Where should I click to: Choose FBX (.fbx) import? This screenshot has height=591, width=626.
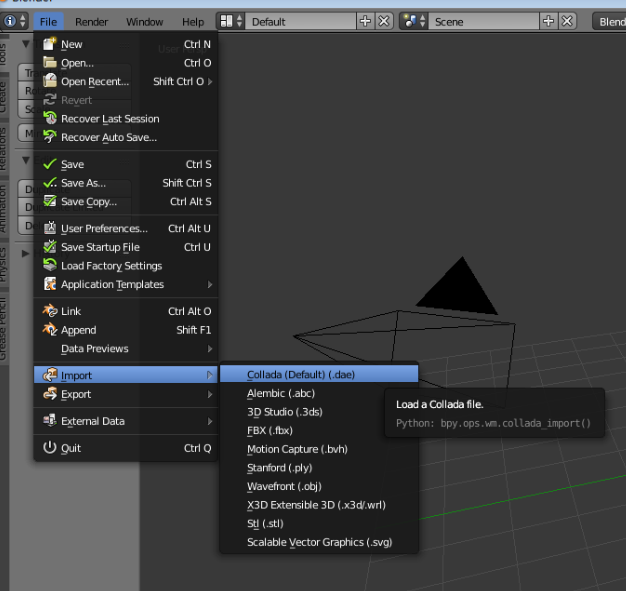click(x=319, y=430)
